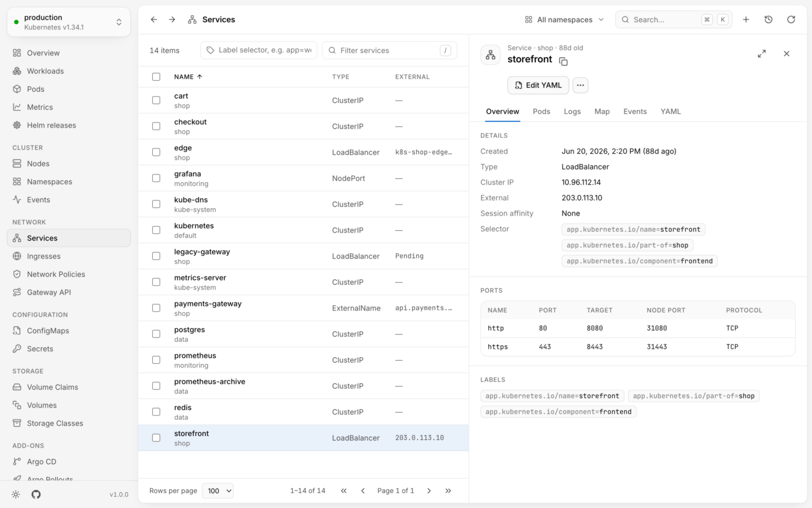The height and width of the screenshot is (508, 812).
Task: Open the All namespaces dropdown
Action: [x=564, y=20]
